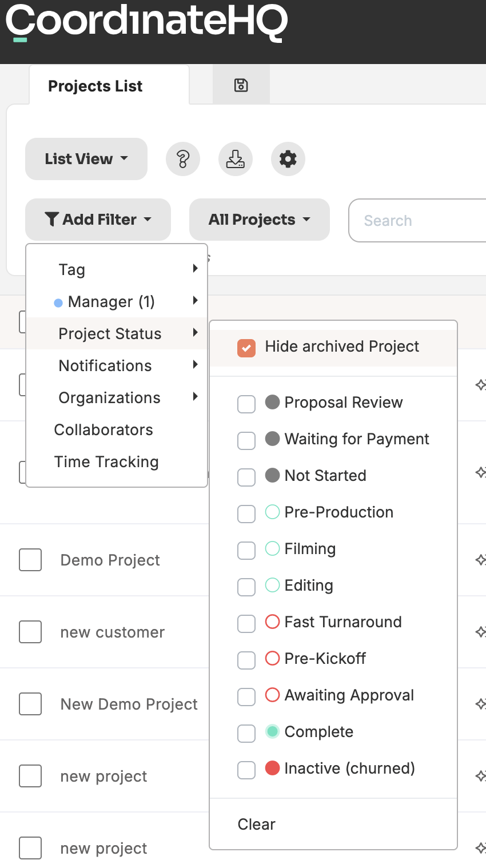Viewport: 486px width, 868px height.
Task: Choose the Time Tracking filter option
Action: [x=117, y=461]
